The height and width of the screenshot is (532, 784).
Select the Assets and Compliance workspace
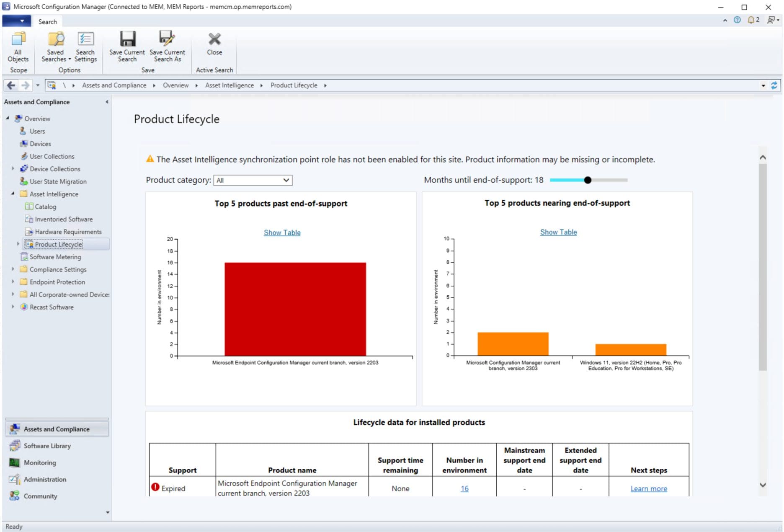pos(57,429)
